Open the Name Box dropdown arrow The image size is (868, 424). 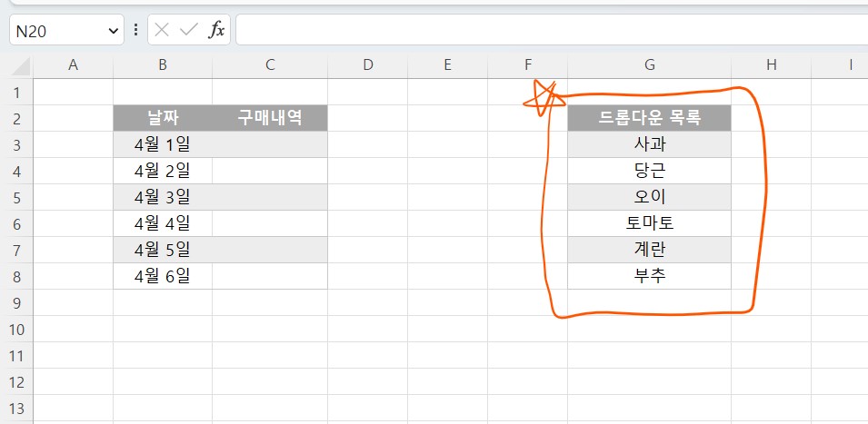(x=114, y=30)
